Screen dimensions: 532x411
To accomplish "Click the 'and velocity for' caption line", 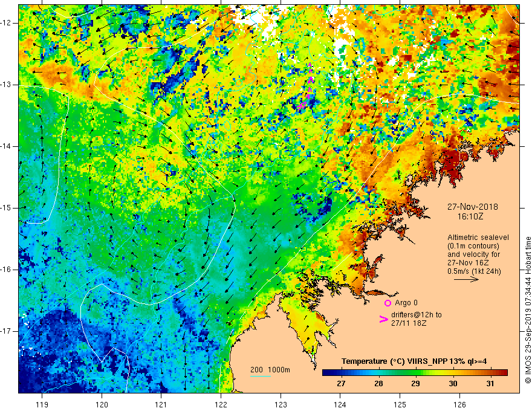I will click(473, 254).
